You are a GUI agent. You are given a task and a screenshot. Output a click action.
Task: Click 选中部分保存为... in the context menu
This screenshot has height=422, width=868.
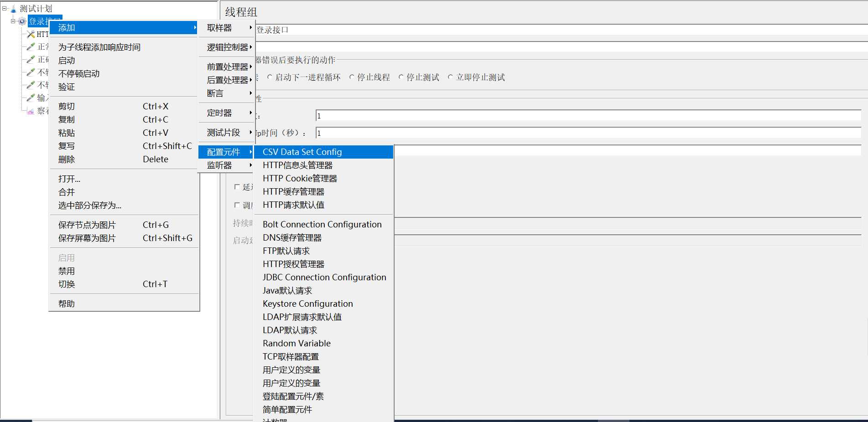tap(124, 205)
